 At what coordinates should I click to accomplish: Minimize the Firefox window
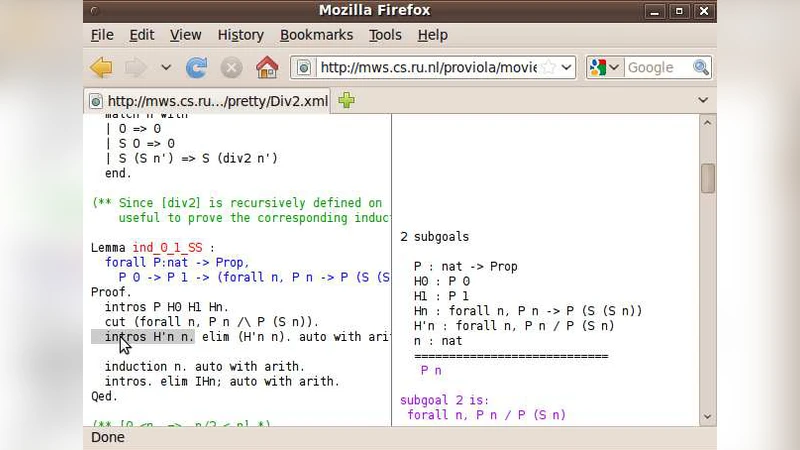[x=655, y=11]
